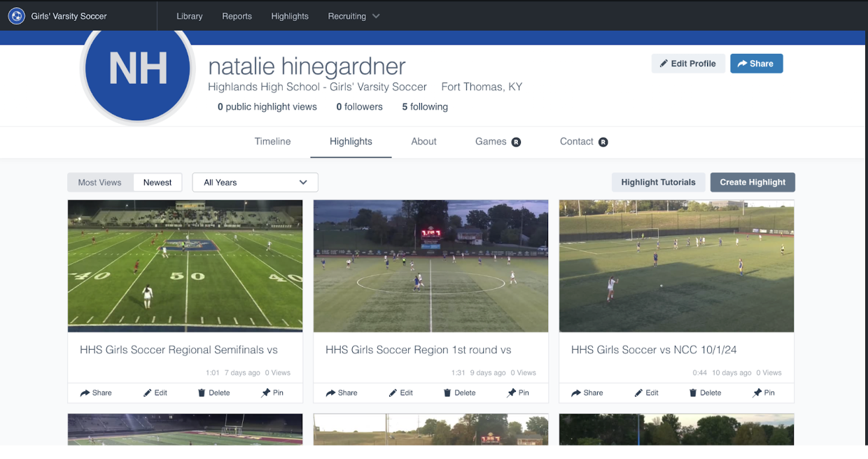This screenshot has height=459, width=868.
Task: Open partially visible bottom-right highlight thumbnail
Action: click(677, 430)
